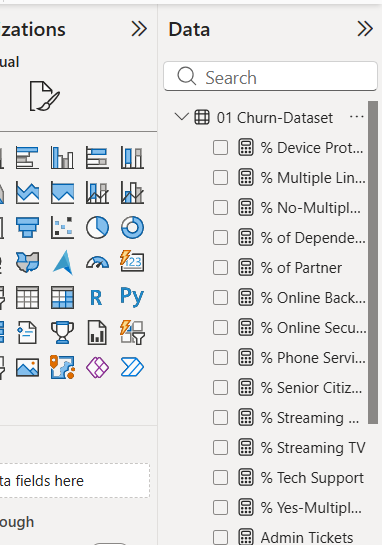Tick the % No-Multipl... checkbox

[x=220, y=208]
